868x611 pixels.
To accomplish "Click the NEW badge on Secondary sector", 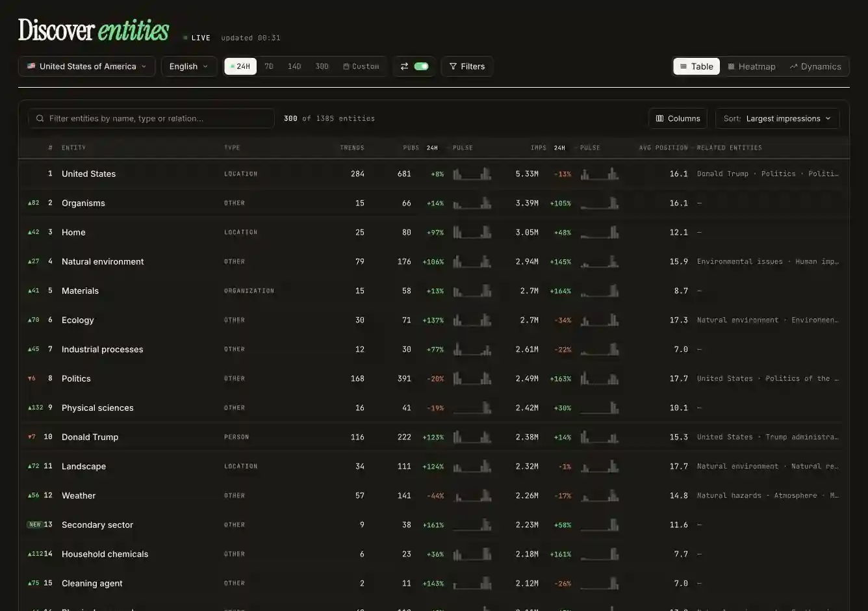I will [x=34, y=525].
